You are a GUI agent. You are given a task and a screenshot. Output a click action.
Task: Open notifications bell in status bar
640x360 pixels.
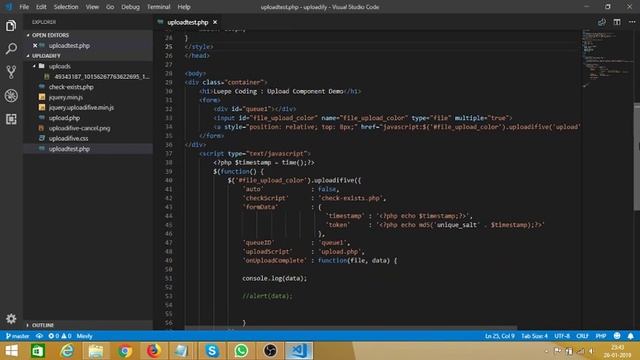[631, 336]
